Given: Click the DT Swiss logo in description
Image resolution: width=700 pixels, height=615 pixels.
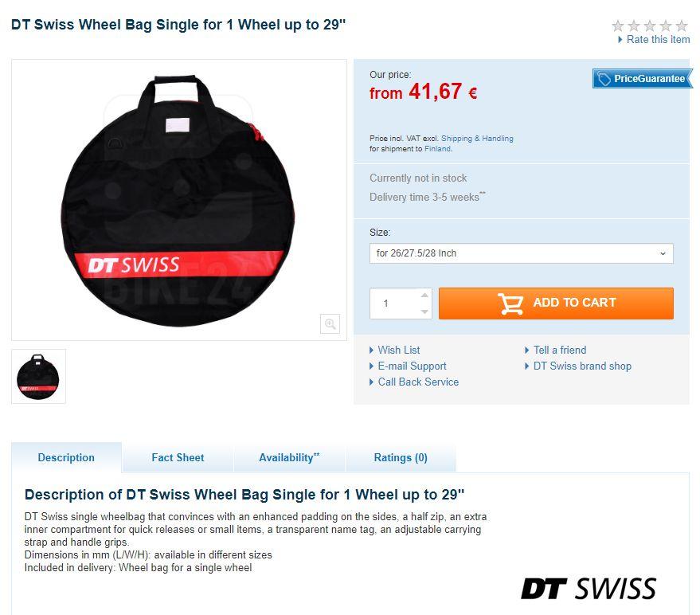Looking at the screenshot, I should coord(589,588).
